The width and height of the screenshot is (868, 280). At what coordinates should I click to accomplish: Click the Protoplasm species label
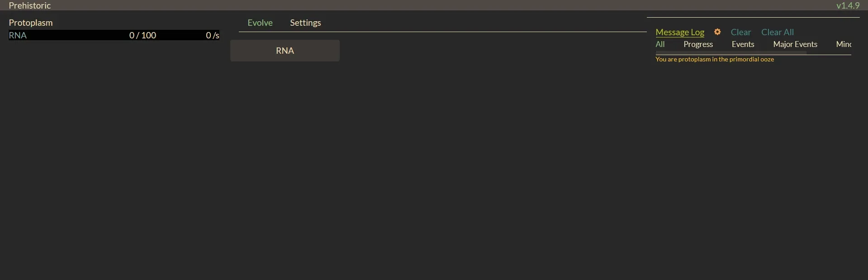click(31, 23)
